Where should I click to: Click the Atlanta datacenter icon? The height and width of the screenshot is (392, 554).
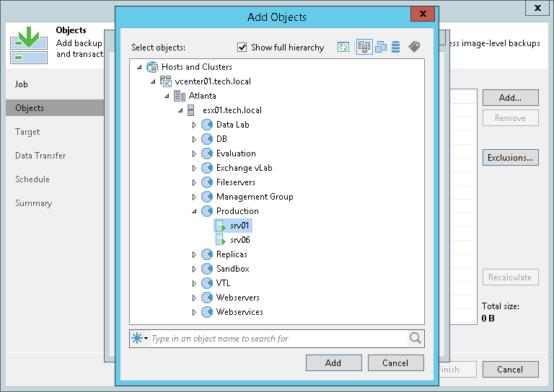point(180,96)
